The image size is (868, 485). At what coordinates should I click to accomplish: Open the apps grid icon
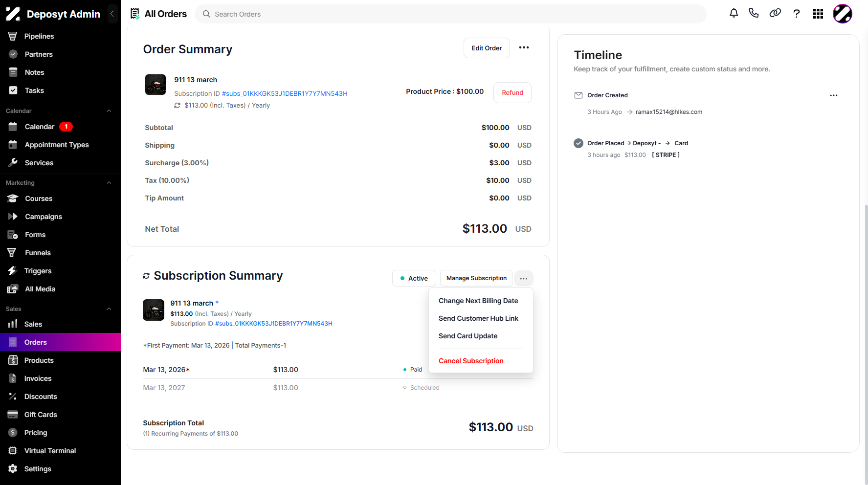click(x=818, y=14)
